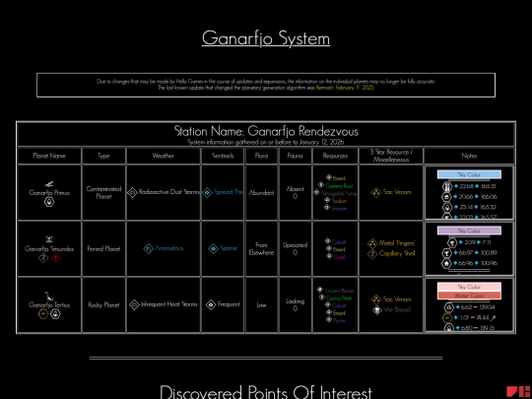Image resolution: width=532 pixels, height=399 pixels.
Task: Click the Sac Venom icon in Ganarfjo Tertius row
Action: click(x=376, y=299)
